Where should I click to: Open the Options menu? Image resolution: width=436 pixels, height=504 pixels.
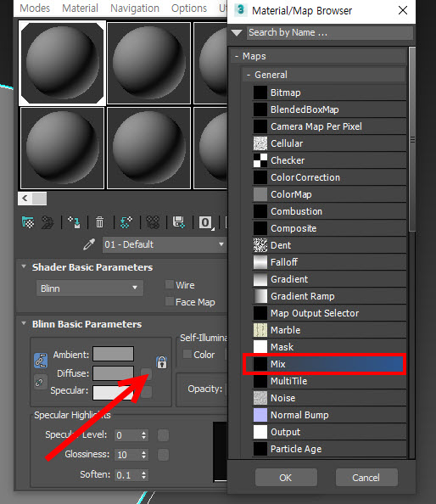[189, 8]
